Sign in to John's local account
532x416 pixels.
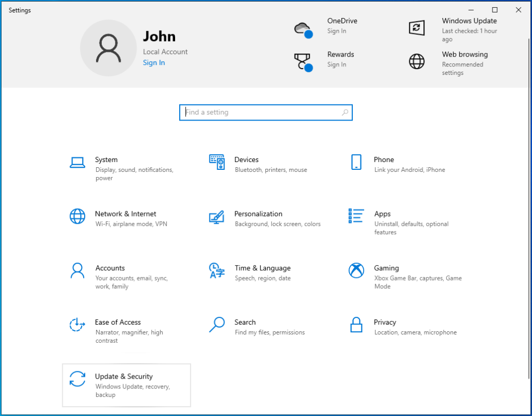point(154,62)
